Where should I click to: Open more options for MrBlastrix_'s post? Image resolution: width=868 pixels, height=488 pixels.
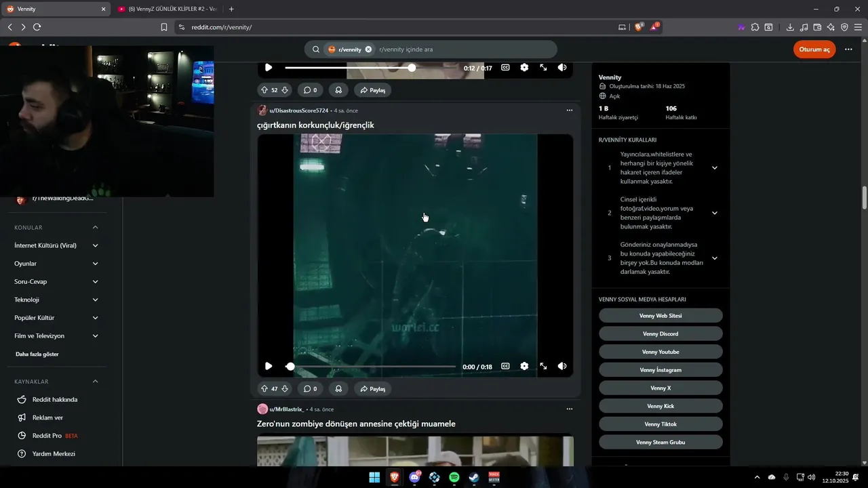click(x=570, y=409)
